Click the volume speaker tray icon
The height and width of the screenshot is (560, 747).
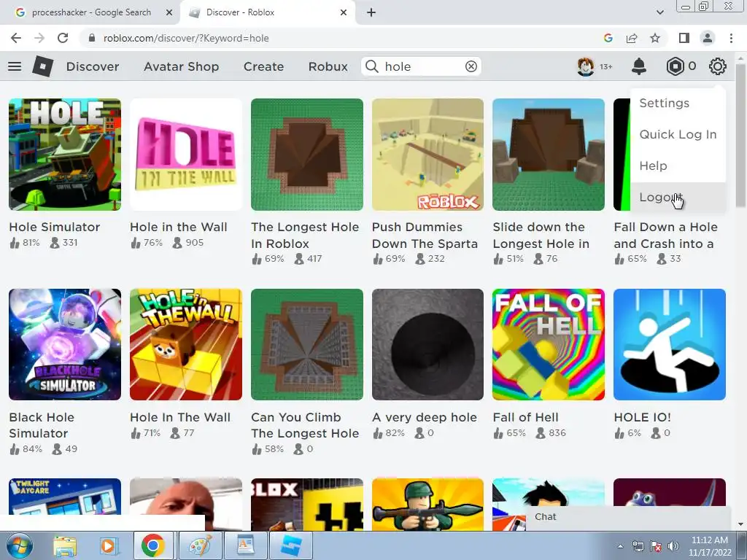point(673,547)
